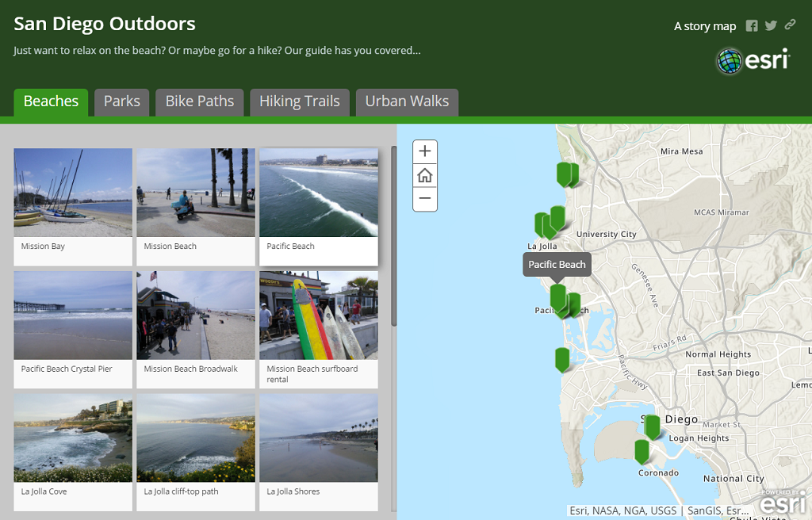Click the 'Mission Bay' caption

43,246
